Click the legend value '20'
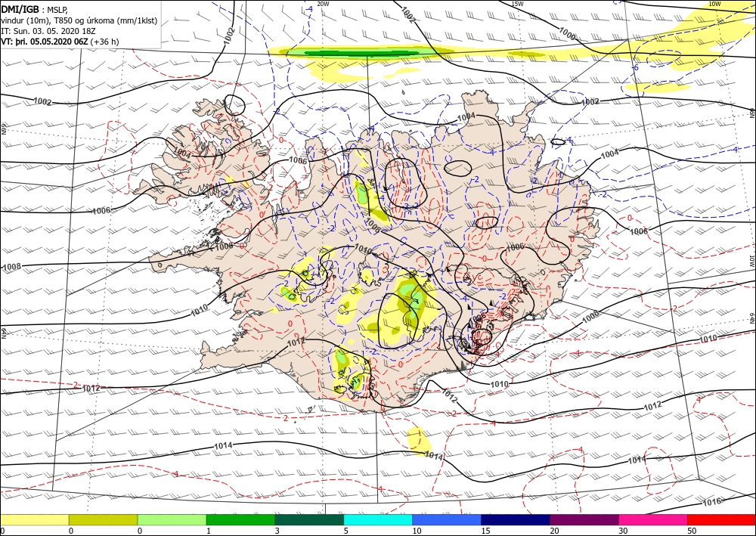 click(553, 531)
